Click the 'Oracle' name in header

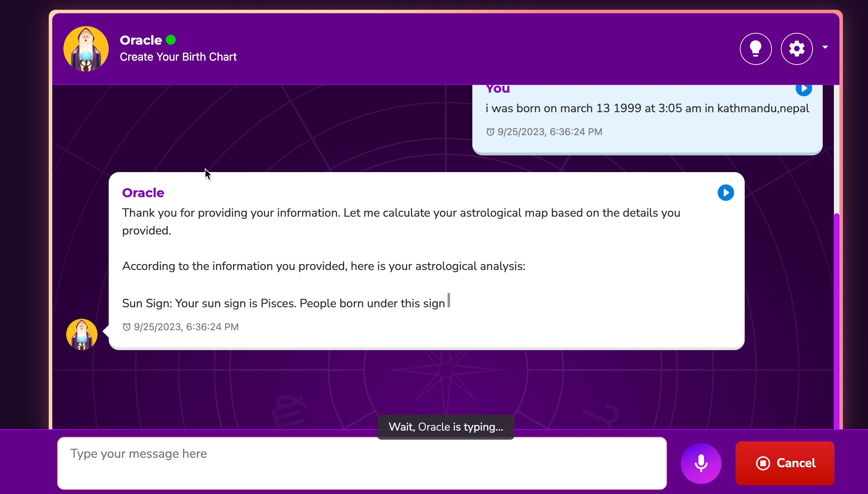(x=141, y=40)
